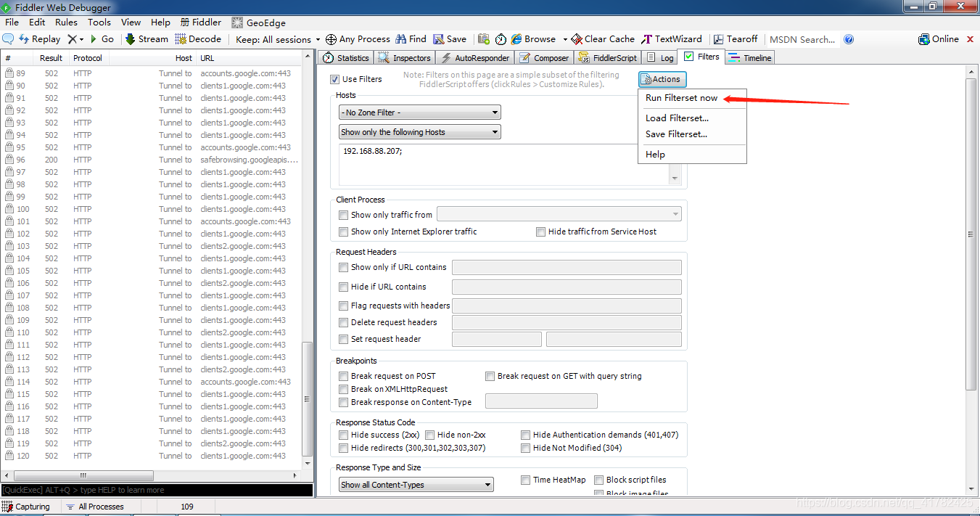This screenshot has width=980, height=516.
Task: Click the Filters panel vertical scrollbar
Action: coord(971,234)
